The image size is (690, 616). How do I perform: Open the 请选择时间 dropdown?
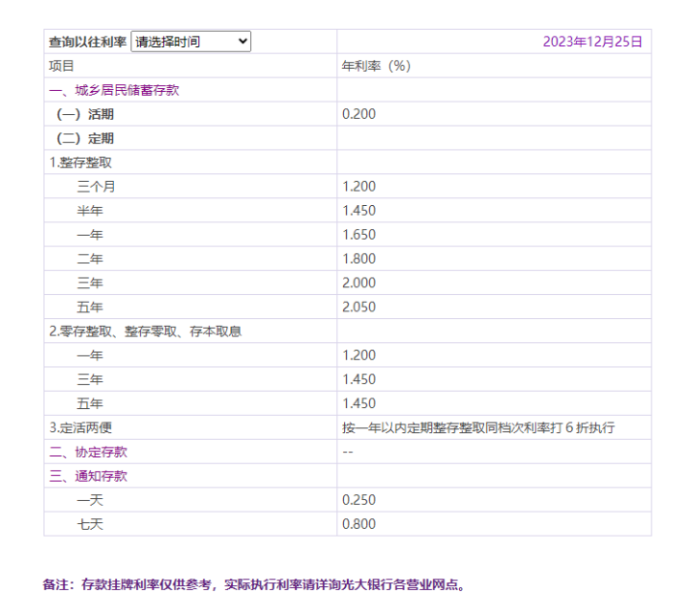190,41
